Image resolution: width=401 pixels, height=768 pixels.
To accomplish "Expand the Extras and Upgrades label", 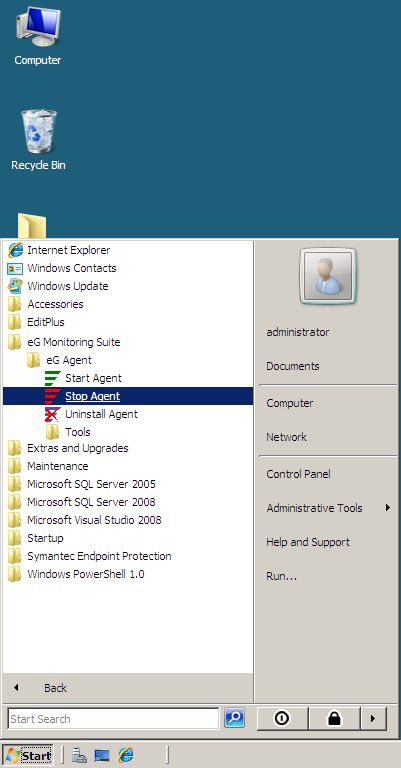I will 78,448.
